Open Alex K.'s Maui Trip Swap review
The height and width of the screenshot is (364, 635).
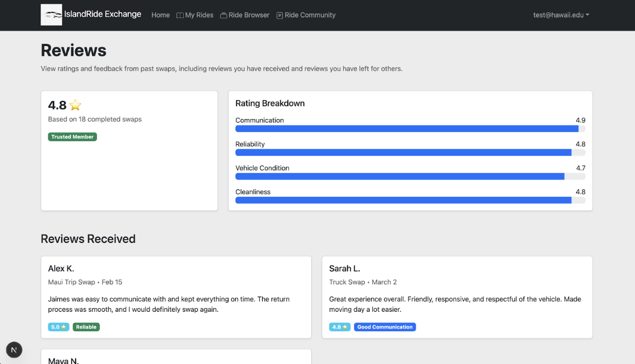(176, 297)
